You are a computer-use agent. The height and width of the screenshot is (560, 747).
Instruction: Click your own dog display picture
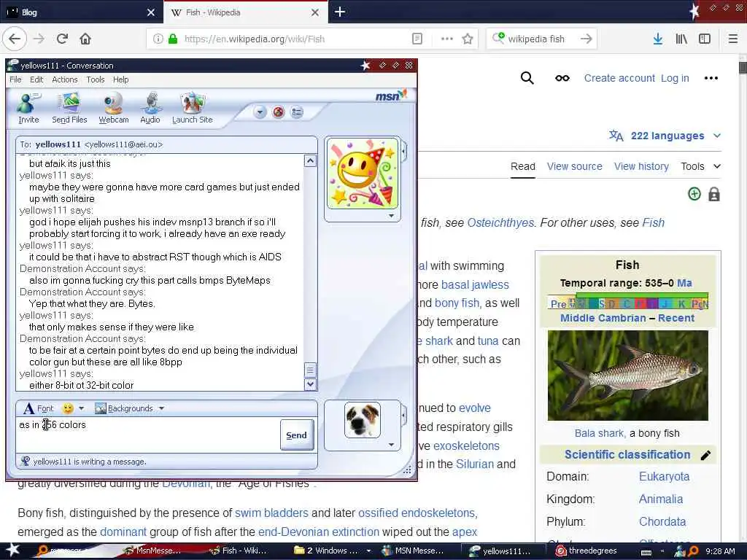click(363, 419)
